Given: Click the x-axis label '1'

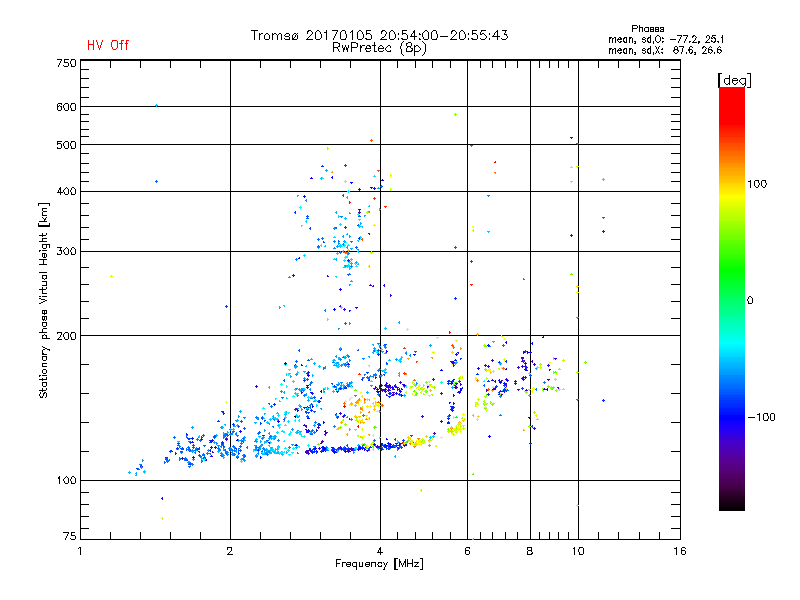Looking at the screenshot, I should click(80, 551).
